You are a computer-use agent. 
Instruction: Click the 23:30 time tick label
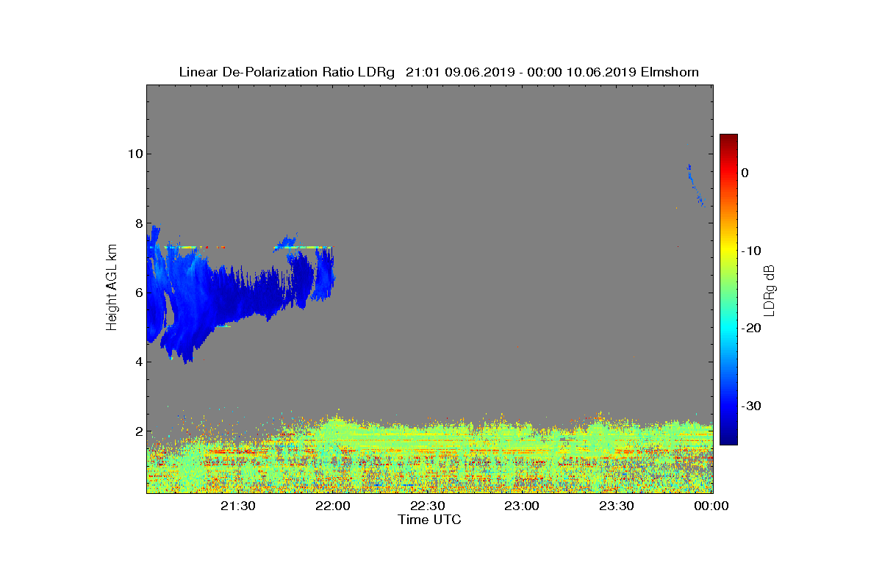tap(618, 506)
